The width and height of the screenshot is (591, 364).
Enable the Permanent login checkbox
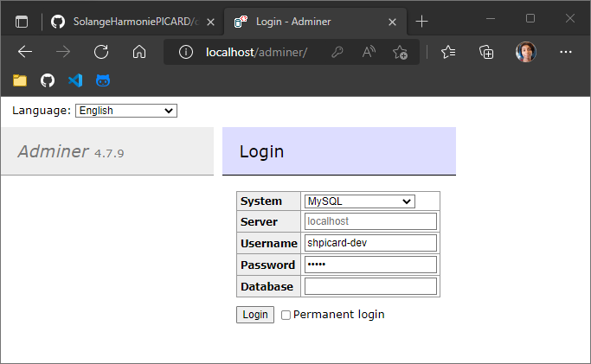[x=286, y=315]
